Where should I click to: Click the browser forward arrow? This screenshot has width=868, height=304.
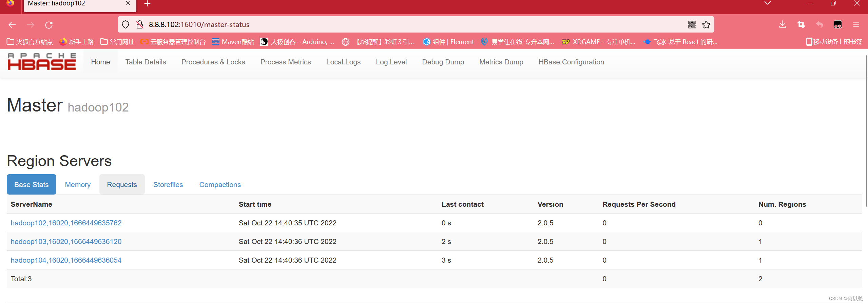pos(31,25)
